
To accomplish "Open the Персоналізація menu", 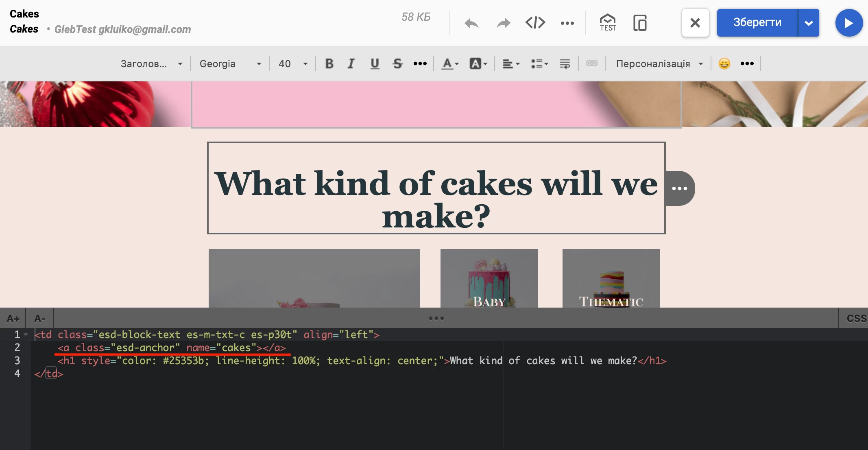I will 659,63.
